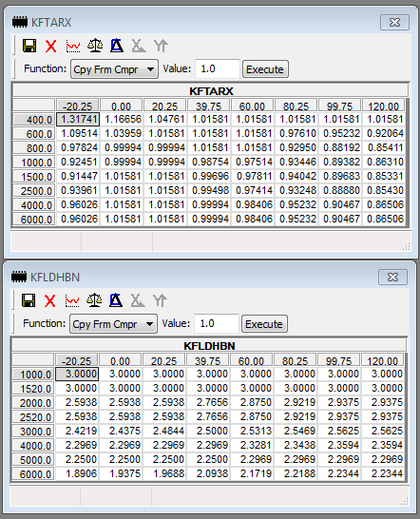Click the Execute button in the KFLDHBN window
The height and width of the screenshot is (519, 420).
[x=264, y=324]
